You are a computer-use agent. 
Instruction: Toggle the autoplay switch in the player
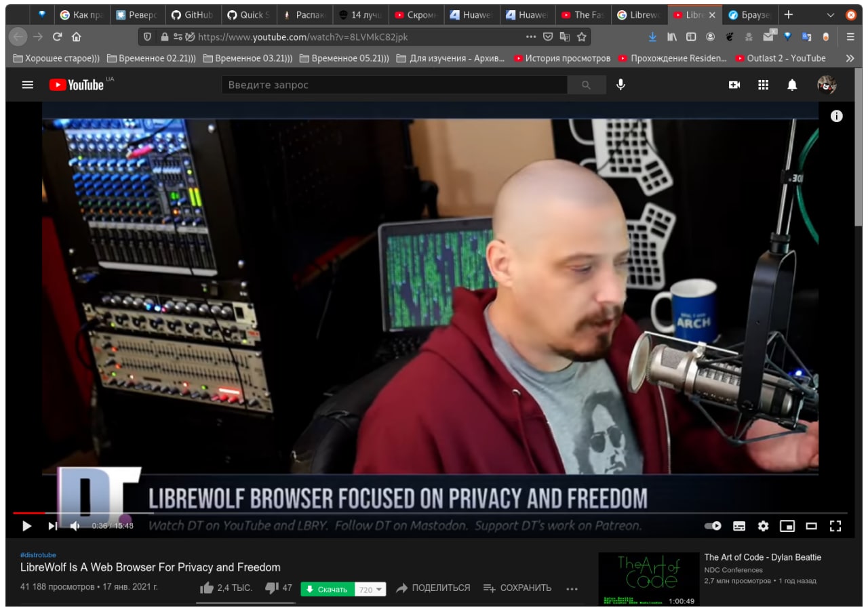pos(713,525)
